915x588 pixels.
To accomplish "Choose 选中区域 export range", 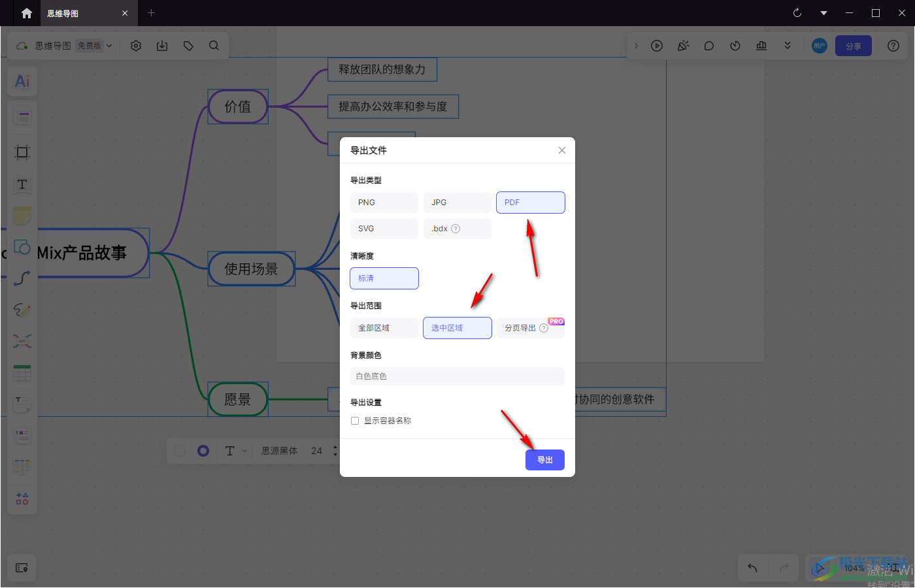I will pos(457,328).
